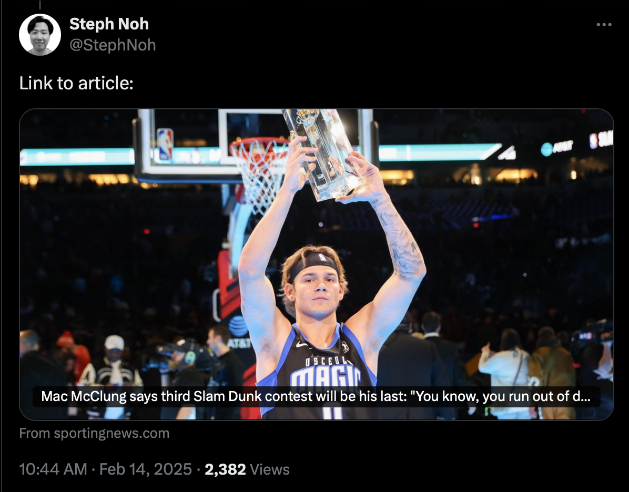Click the player's black headband in photo

[x=313, y=263]
